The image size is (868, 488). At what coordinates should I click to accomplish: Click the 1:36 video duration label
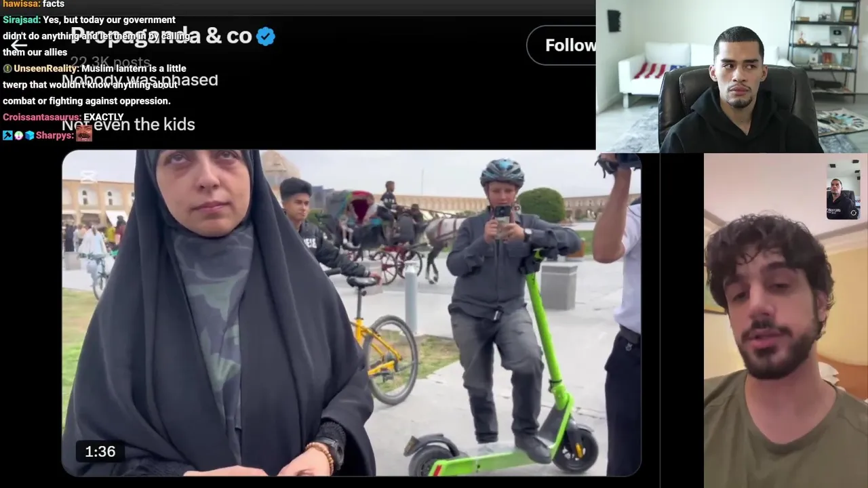100,451
